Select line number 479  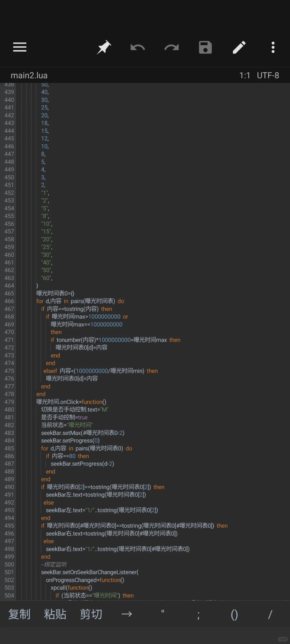9,402
